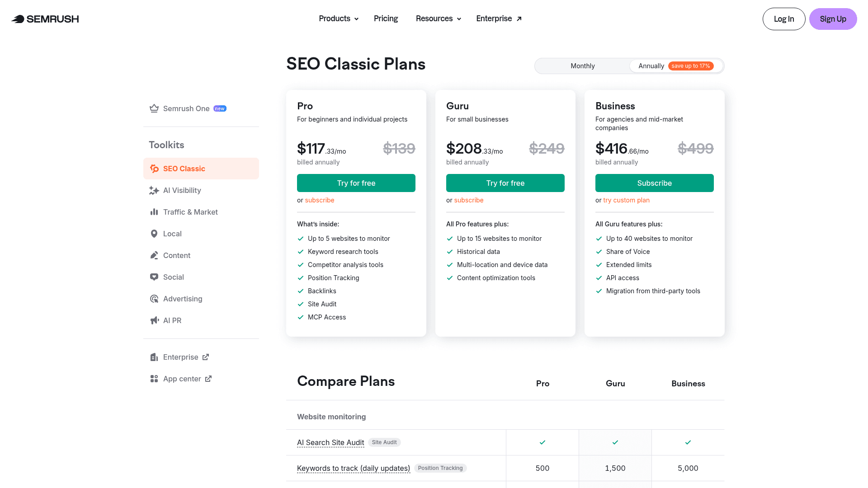
Task: Select the Local toolkit pin icon
Action: coord(154,234)
